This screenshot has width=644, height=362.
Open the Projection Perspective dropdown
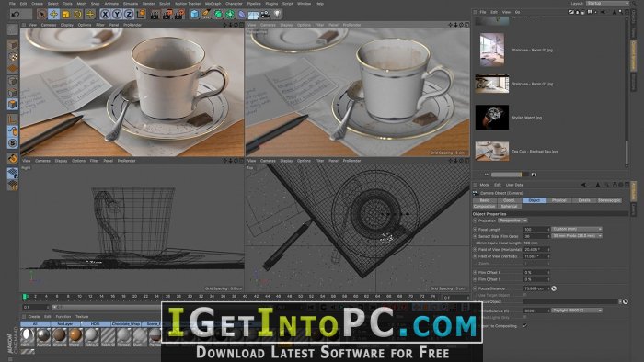(x=512, y=221)
